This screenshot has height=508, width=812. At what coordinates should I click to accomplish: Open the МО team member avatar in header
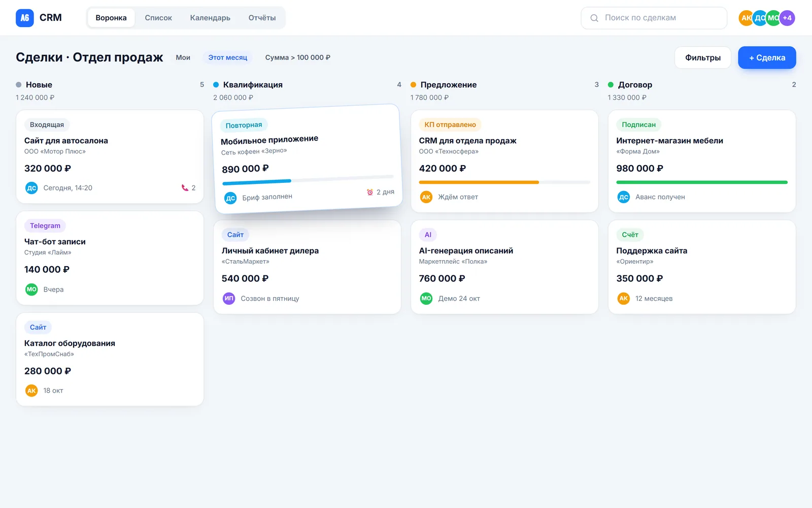(x=773, y=18)
